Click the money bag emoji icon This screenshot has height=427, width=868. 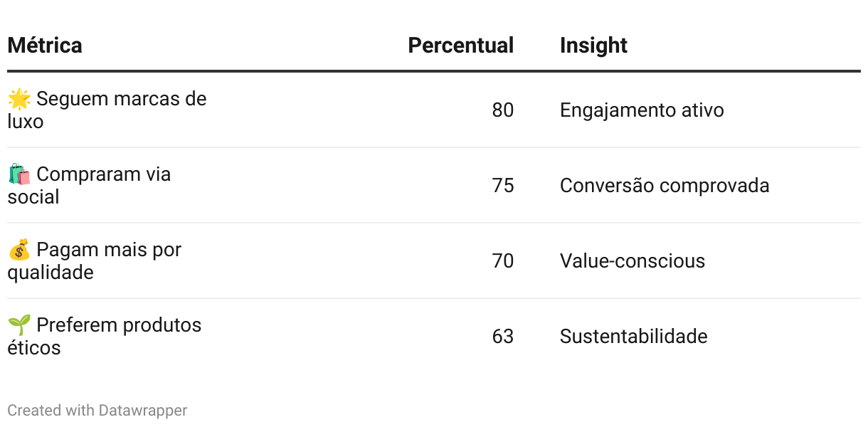19,250
